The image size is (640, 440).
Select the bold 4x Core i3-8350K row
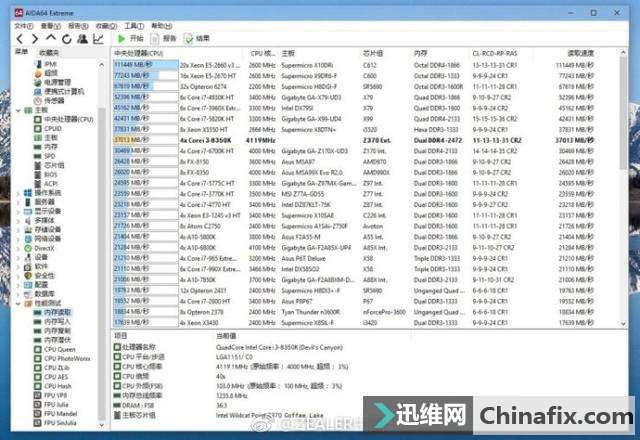354,140
